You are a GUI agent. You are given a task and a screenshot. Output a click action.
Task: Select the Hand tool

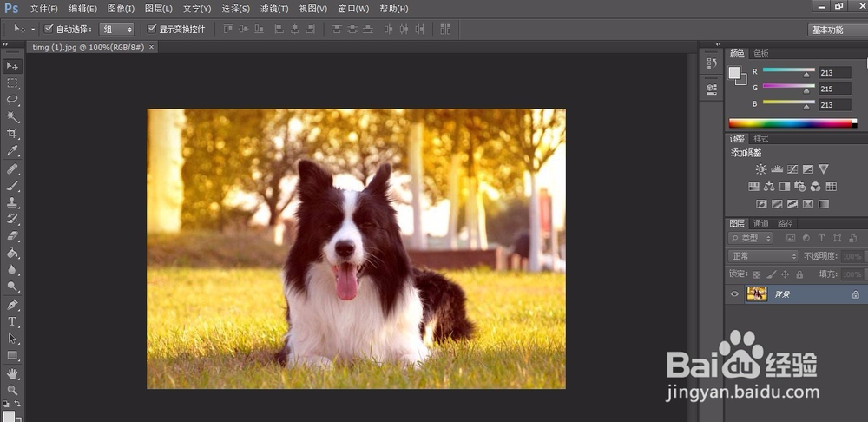coord(12,373)
